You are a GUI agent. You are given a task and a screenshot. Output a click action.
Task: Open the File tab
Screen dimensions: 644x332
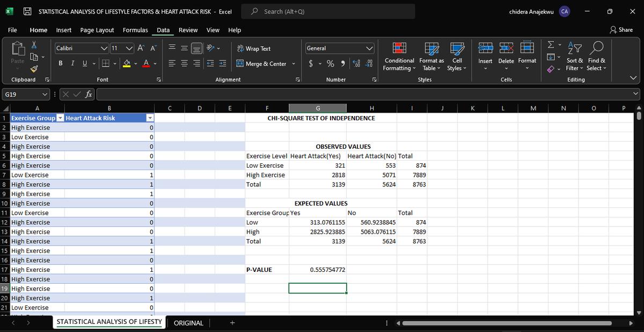[x=13, y=30]
